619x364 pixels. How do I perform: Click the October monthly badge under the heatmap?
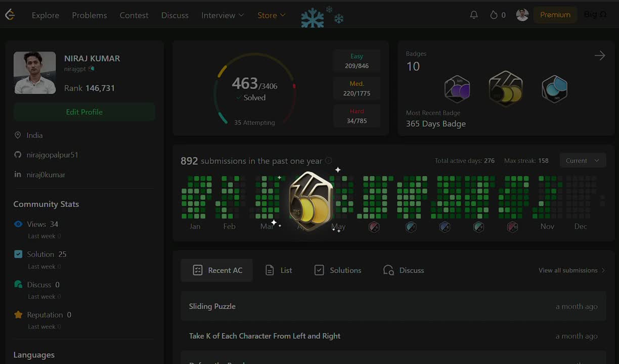[512, 226]
